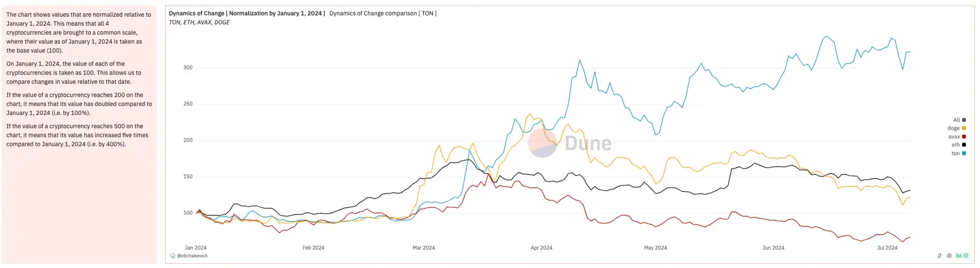Open the Dynamics of Change chart title
Screen dimensions: 980x268
click(247, 13)
